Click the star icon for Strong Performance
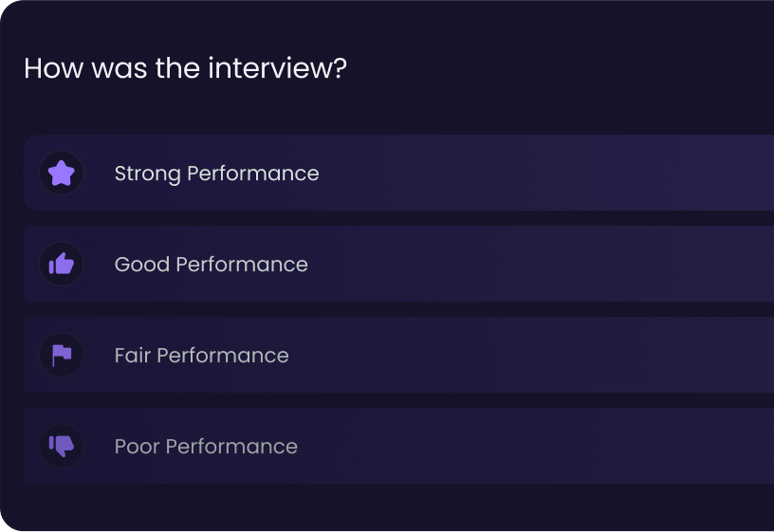Viewport: 774px width, 532px height. coord(62,174)
